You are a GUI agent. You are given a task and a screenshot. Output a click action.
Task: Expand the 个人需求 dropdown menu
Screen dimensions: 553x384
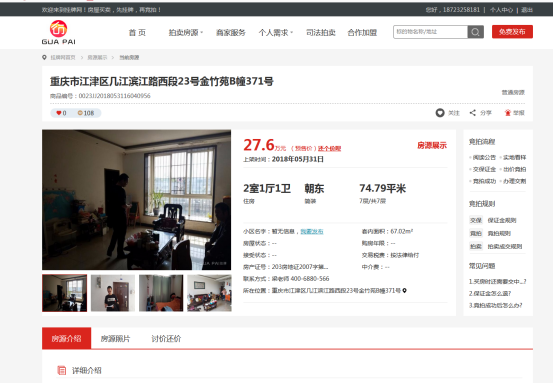point(276,33)
